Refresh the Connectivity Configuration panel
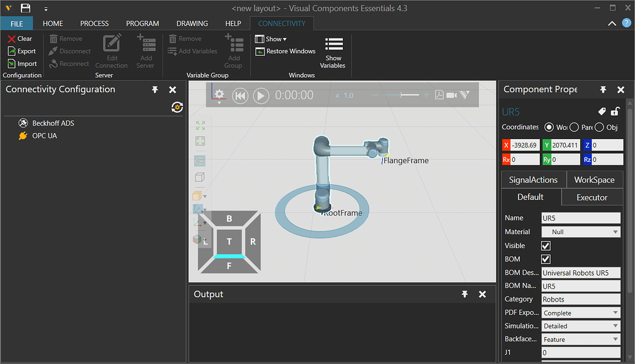 [177, 107]
